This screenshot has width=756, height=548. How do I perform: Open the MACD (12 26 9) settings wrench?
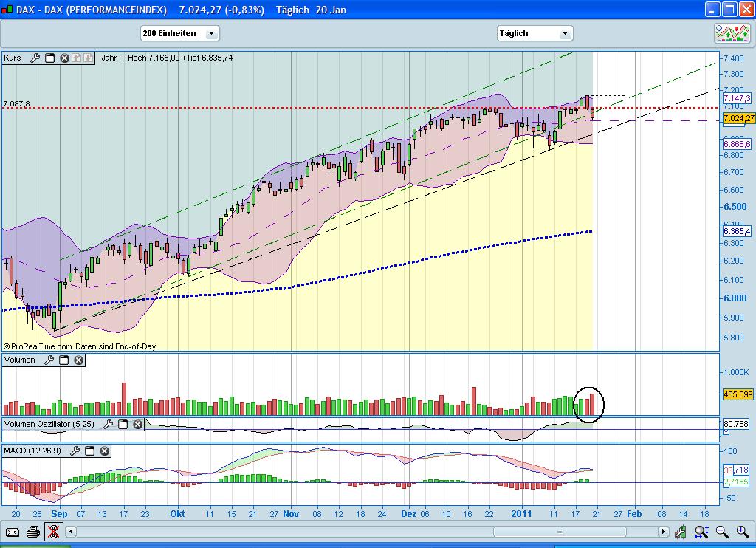(76, 451)
